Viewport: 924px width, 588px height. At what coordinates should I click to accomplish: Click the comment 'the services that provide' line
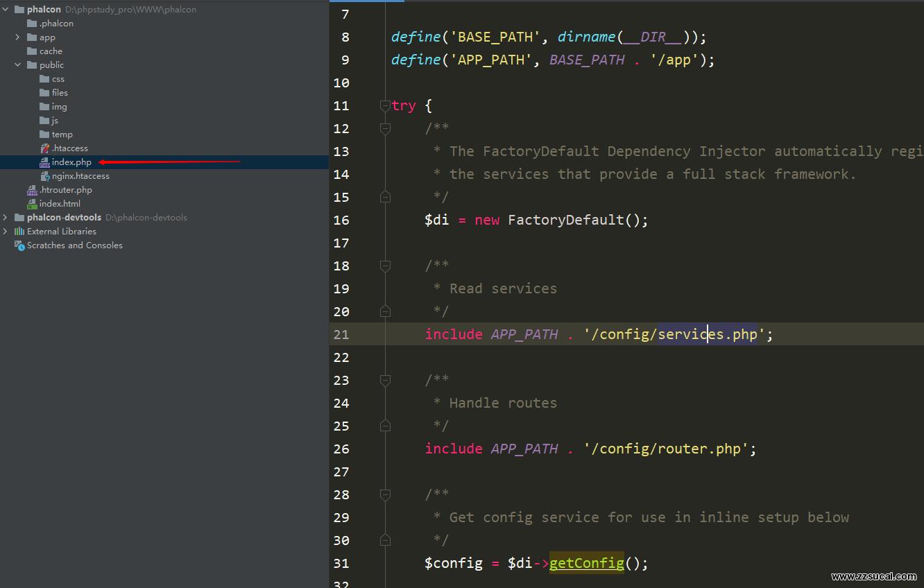[x=645, y=174]
